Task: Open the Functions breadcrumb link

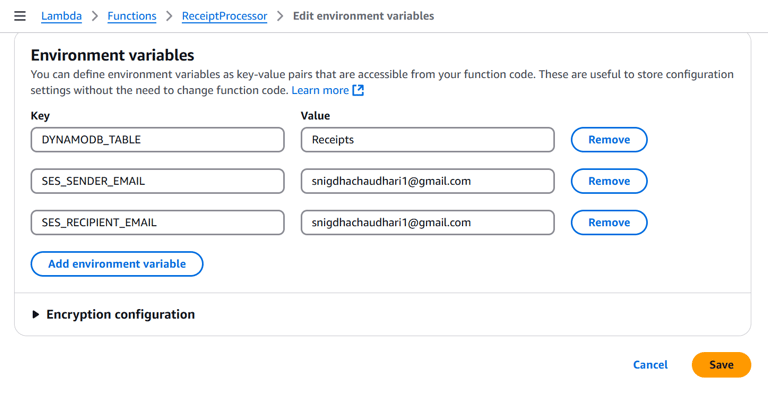Action: 132,16
